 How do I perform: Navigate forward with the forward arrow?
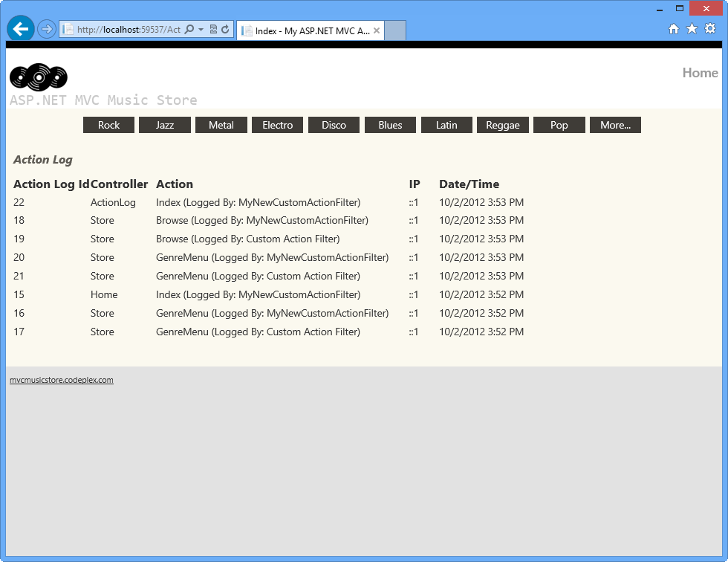coord(45,28)
